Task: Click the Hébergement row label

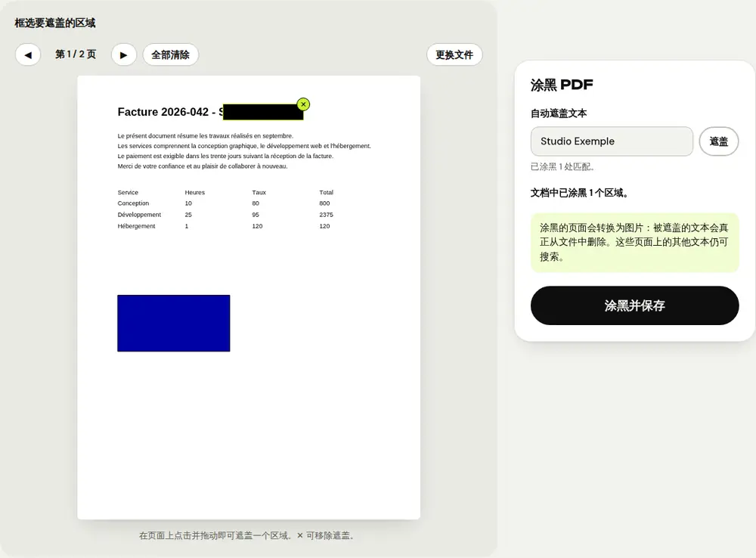Action: tap(136, 226)
